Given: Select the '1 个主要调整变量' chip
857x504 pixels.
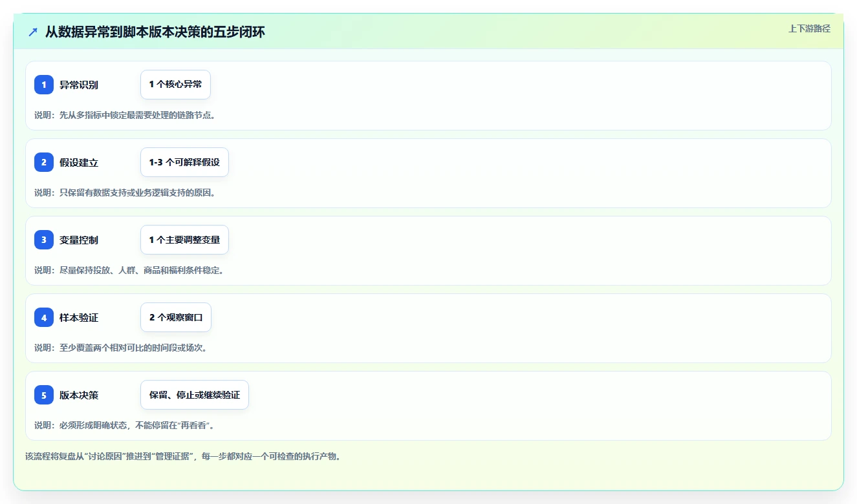Looking at the screenshot, I should 184,240.
